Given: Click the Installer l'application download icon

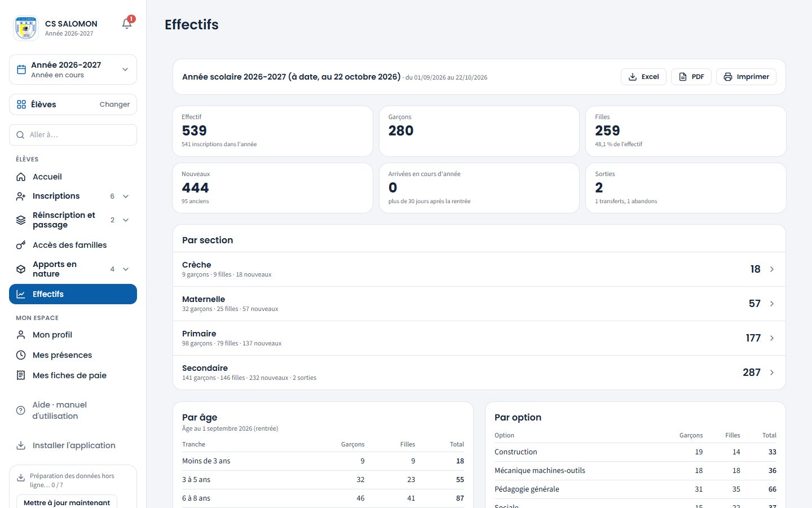Looking at the screenshot, I should pos(21,445).
